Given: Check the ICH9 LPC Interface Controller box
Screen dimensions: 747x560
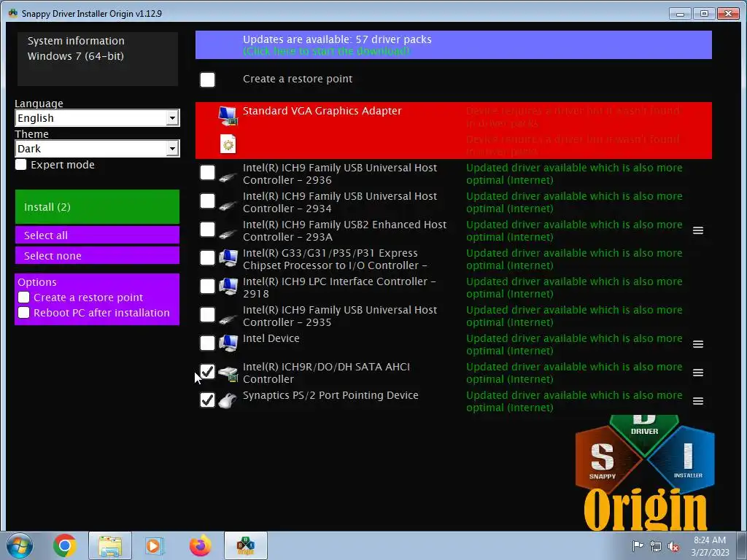Looking at the screenshot, I should pyautogui.click(x=207, y=286).
